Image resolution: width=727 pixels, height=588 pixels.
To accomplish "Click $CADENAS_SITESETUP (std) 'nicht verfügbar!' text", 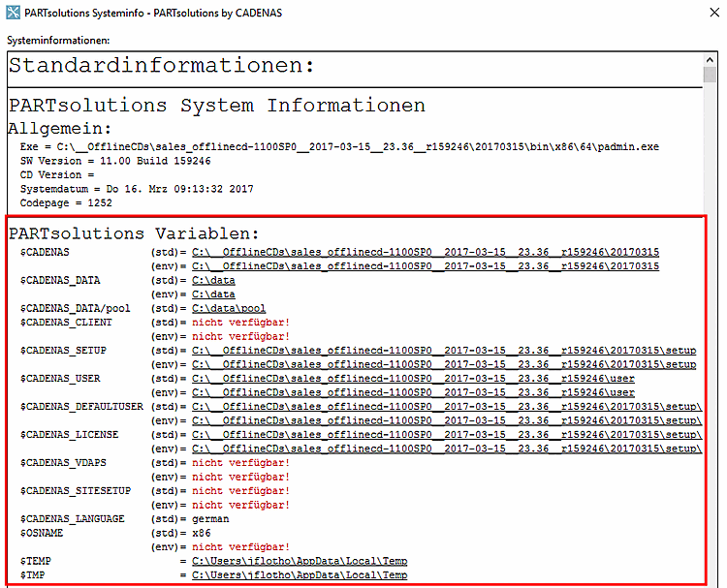I will tap(240, 491).
